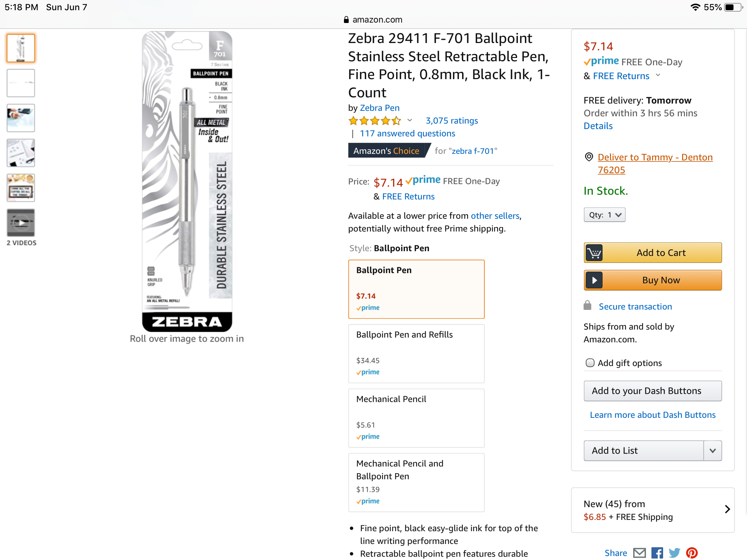Select the third product image thumbnail

coord(21,118)
